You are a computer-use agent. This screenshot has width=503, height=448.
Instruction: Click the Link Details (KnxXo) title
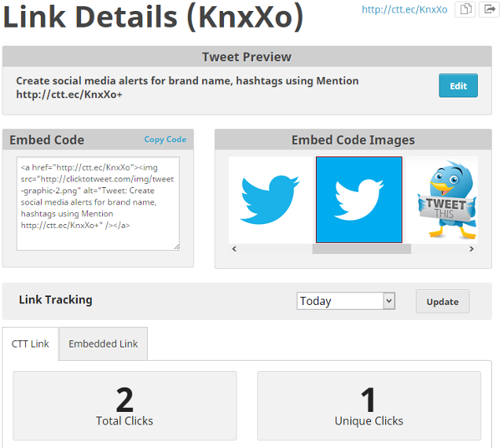(x=153, y=17)
